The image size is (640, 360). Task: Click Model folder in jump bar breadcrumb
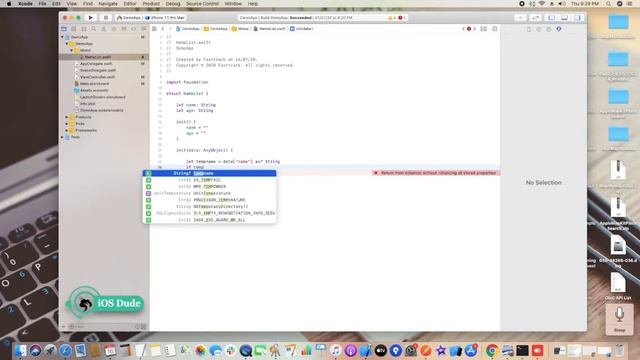(x=240, y=29)
